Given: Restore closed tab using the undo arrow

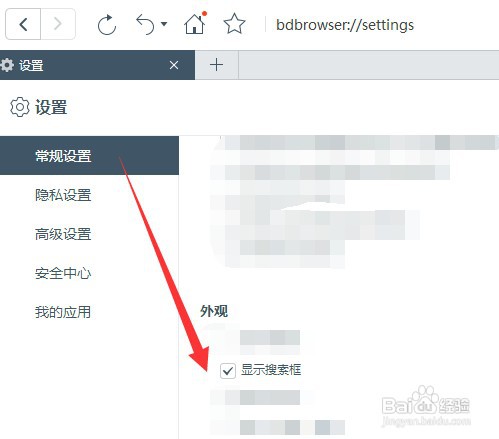Looking at the screenshot, I should click(x=145, y=24).
